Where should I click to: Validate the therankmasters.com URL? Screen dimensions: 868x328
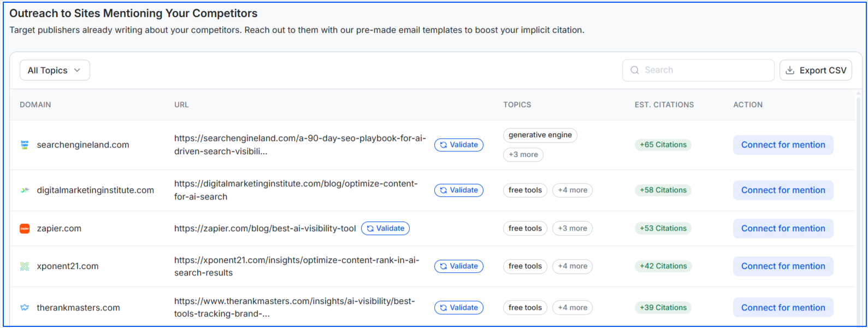[459, 308]
